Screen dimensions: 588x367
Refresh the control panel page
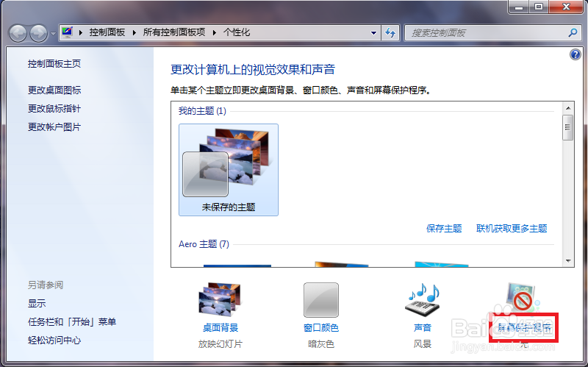coord(390,33)
